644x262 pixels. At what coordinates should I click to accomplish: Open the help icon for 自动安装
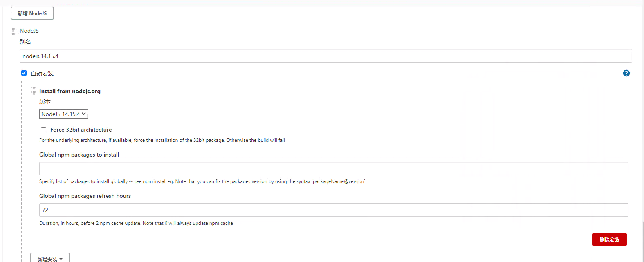coord(626,73)
